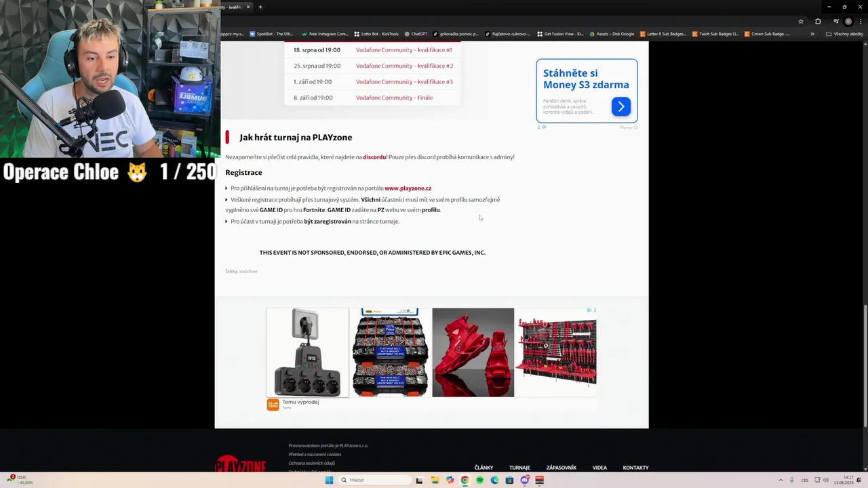Click the Temu výprodej ad label
Viewport: 868px width, 488px height.
[x=300, y=402]
